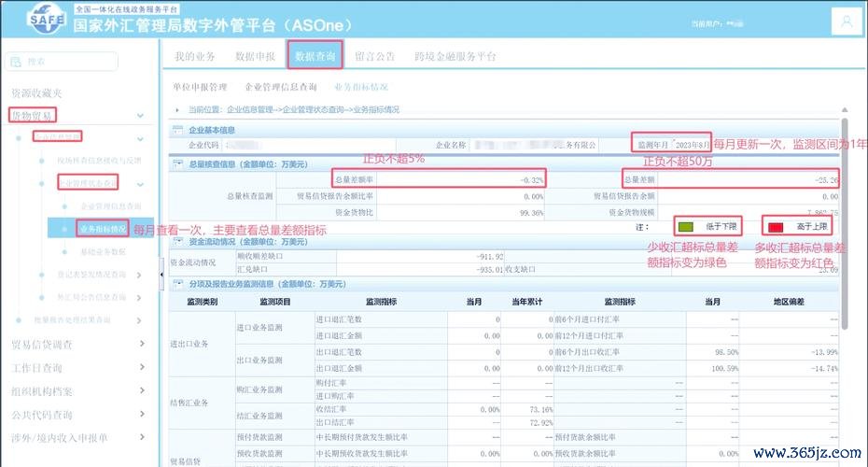Select the 数据查询 tab
The image size is (868, 467).
pos(315,56)
